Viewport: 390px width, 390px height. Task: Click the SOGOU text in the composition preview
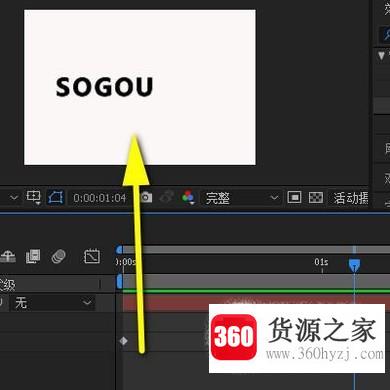click(x=104, y=87)
